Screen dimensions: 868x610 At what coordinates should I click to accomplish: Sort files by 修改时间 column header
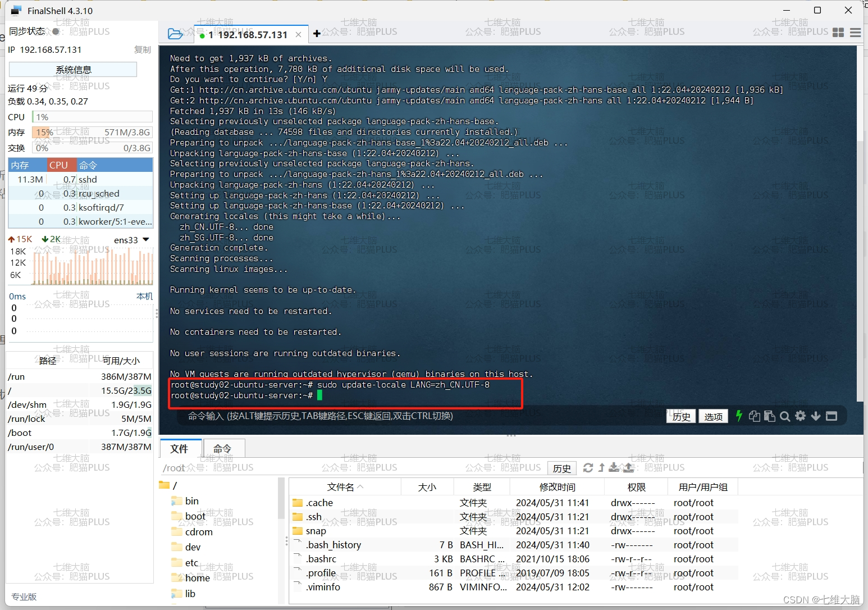[558, 487]
